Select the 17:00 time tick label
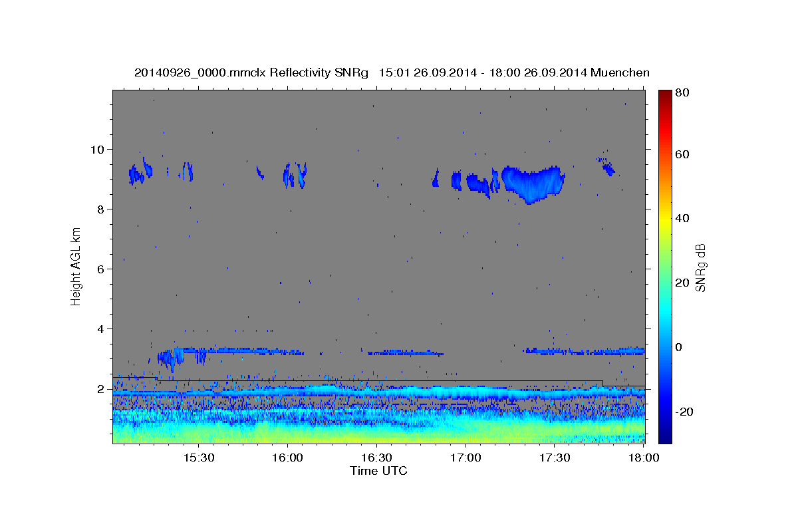The height and width of the screenshot is (532, 798). (465, 458)
